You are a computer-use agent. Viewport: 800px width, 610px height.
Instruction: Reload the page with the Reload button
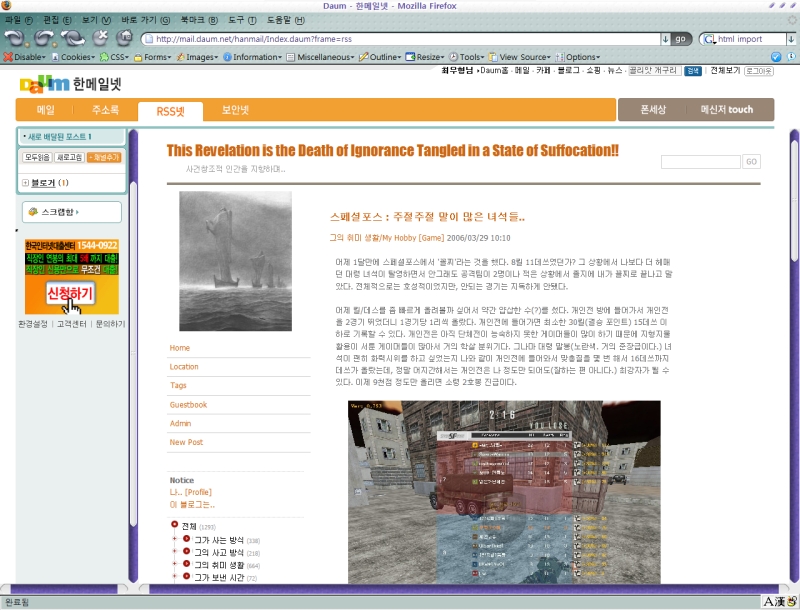click(x=73, y=38)
